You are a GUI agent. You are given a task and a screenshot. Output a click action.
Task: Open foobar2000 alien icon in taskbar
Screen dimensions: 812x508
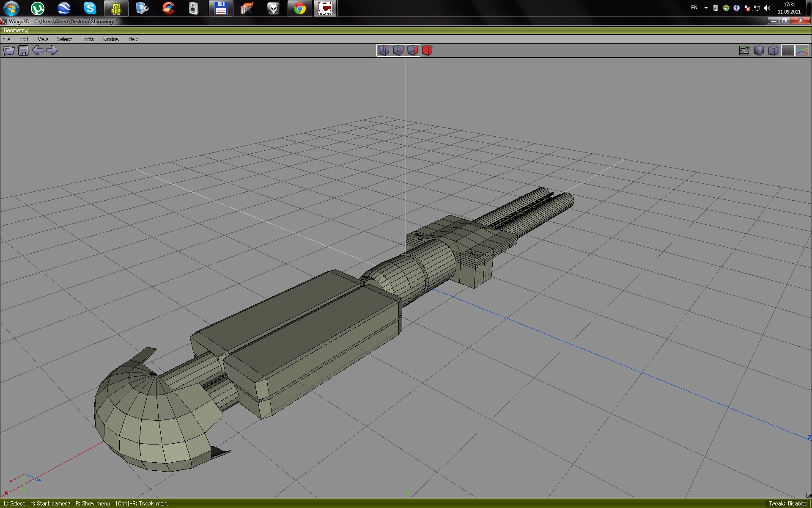click(x=273, y=8)
